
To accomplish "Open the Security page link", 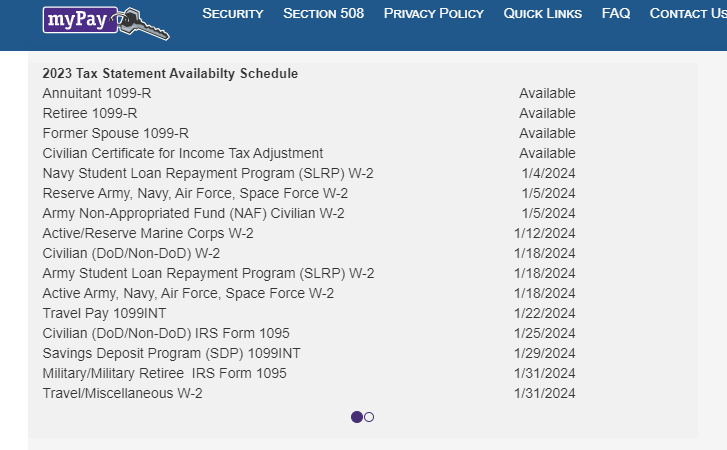I will click(x=232, y=13).
